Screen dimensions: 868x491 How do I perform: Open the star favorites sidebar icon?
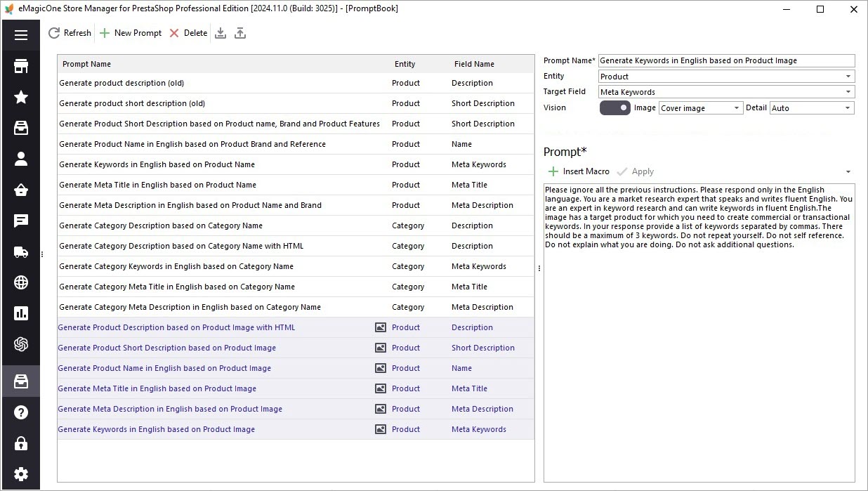(20, 97)
